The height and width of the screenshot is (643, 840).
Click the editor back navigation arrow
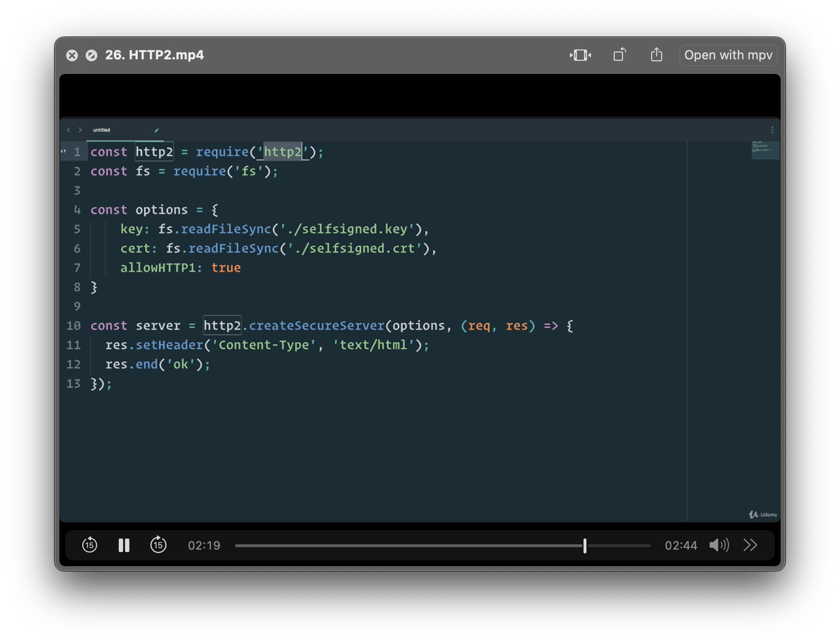(69, 130)
